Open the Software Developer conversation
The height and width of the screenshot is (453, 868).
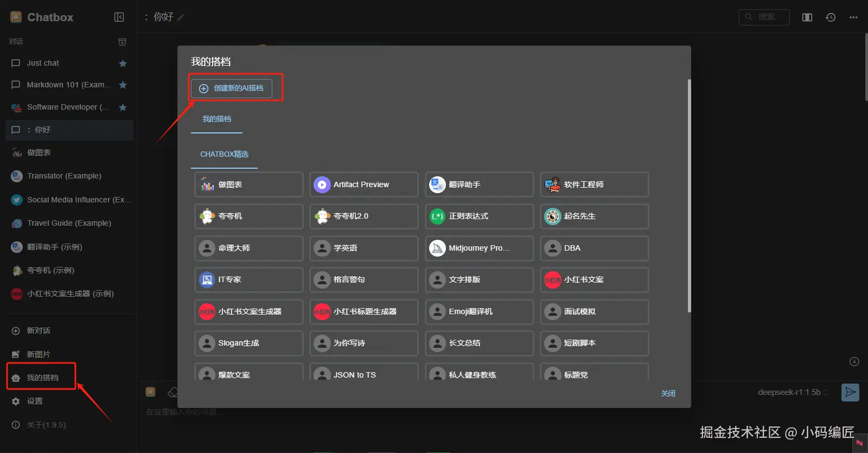[x=69, y=107]
